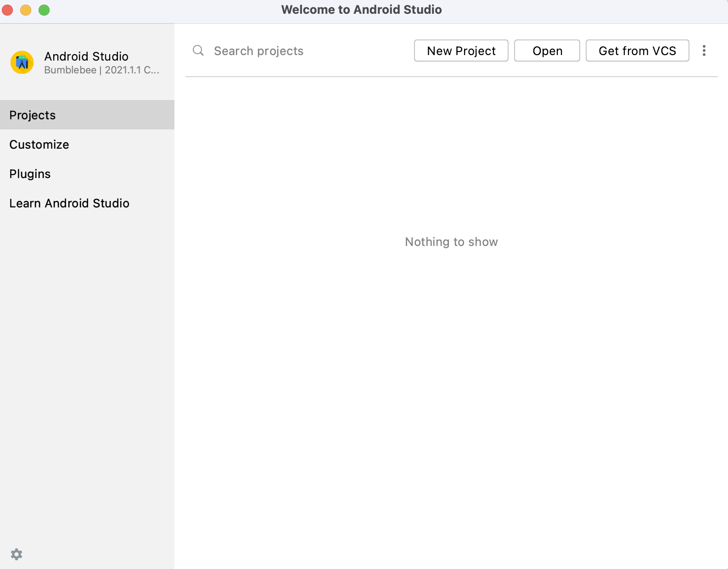Switch to the Customize tab
The image size is (728, 569).
point(87,144)
